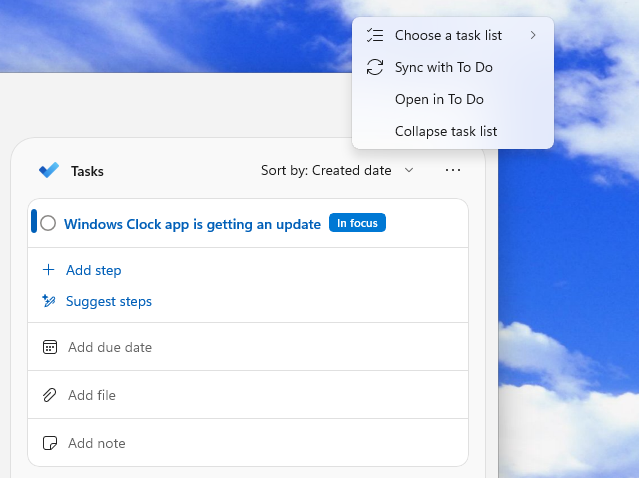
Task: Mark the Windows Clock task as complete
Action: click(48, 224)
